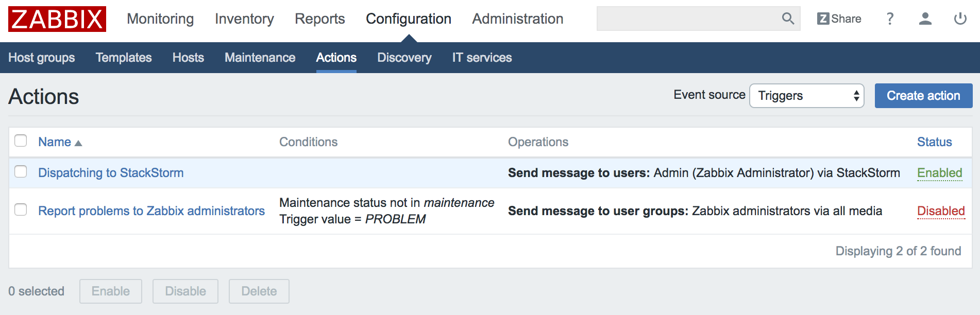Viewport: 980px width, 315px height.
Task: Open the Dispatching to StackStorm action
Action: (111, 173)
